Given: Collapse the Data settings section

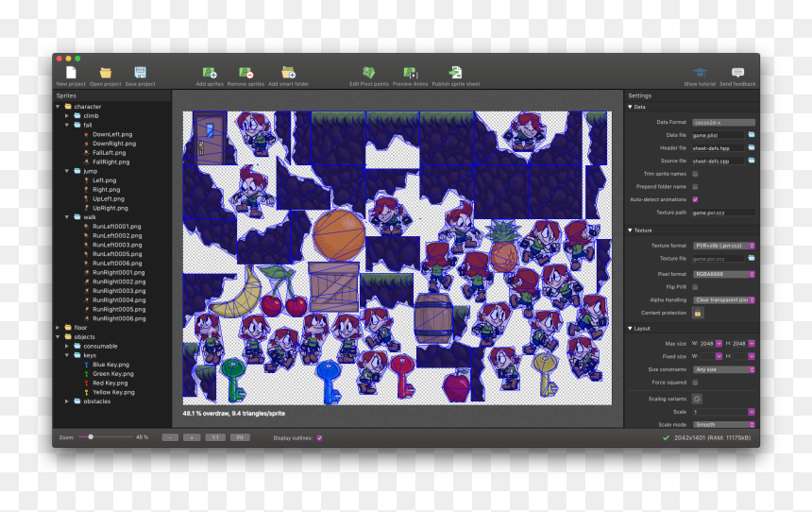Looking at the screenshot, I should [630, 107].
